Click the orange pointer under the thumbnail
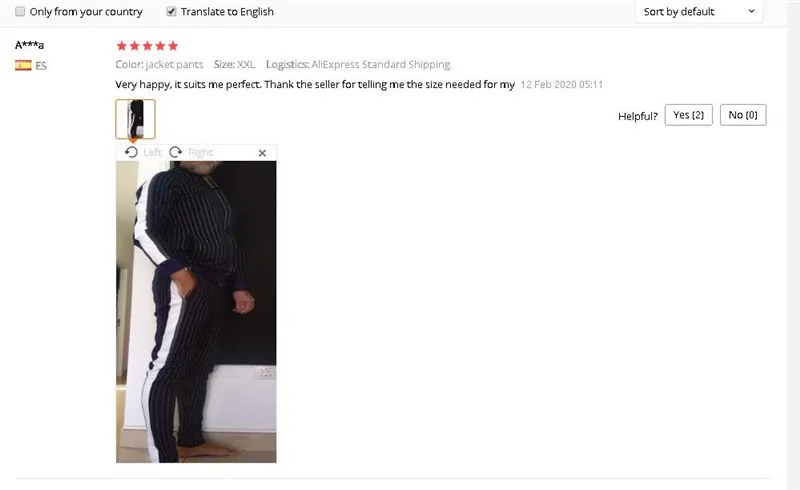Image resolution: width=800 pixels, height=490 pixels. pos(134,141)
